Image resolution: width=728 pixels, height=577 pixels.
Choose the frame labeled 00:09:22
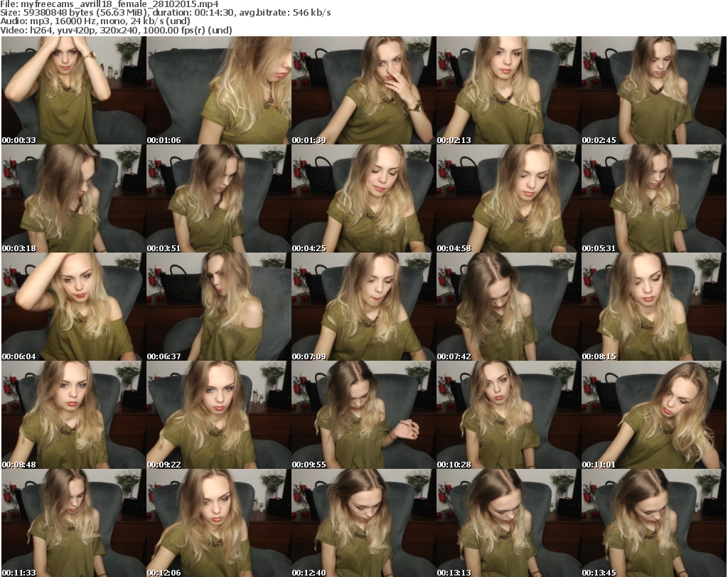[219, 415]
